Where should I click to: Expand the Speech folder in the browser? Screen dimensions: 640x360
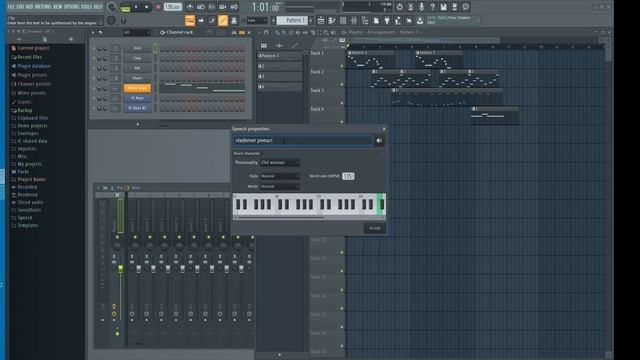[24, 218]
